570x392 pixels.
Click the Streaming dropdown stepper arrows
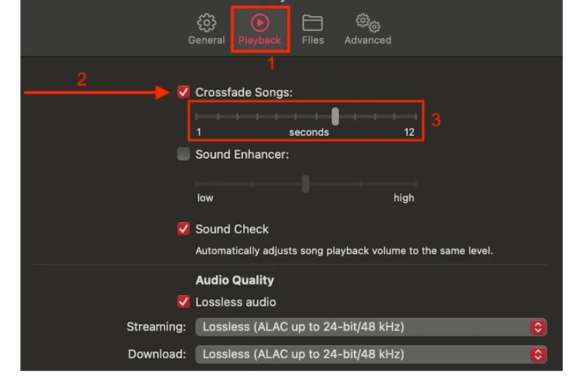538,327
